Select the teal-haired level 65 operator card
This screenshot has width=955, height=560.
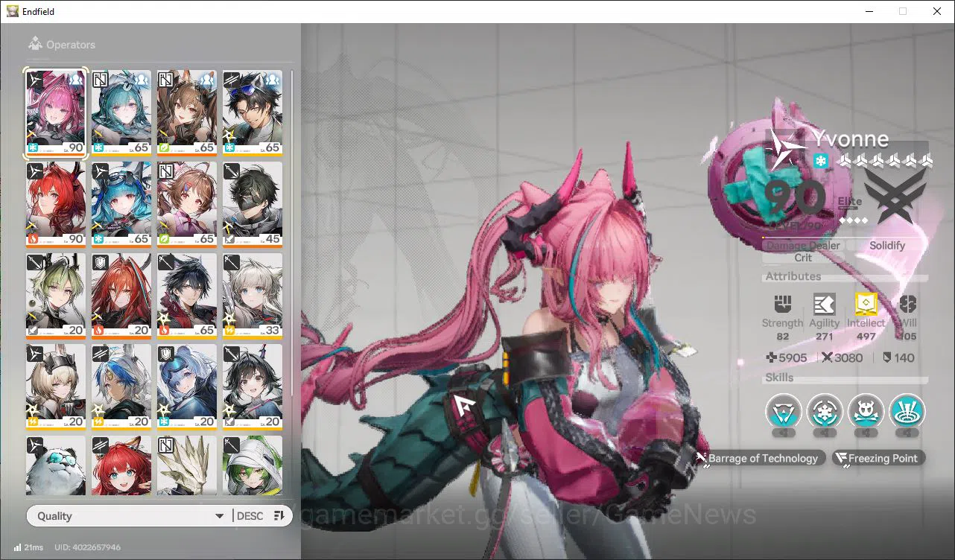click(121, 112)
